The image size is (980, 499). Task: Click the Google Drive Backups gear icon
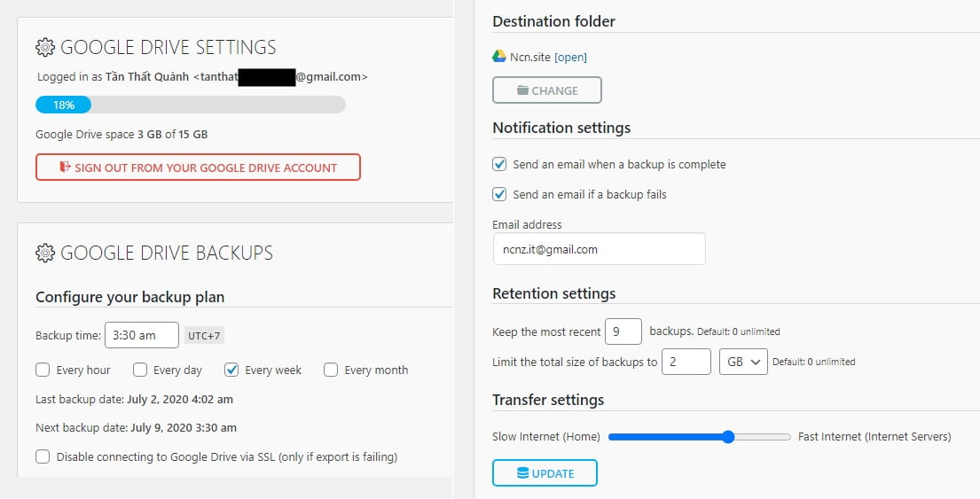tap(45, 253)
